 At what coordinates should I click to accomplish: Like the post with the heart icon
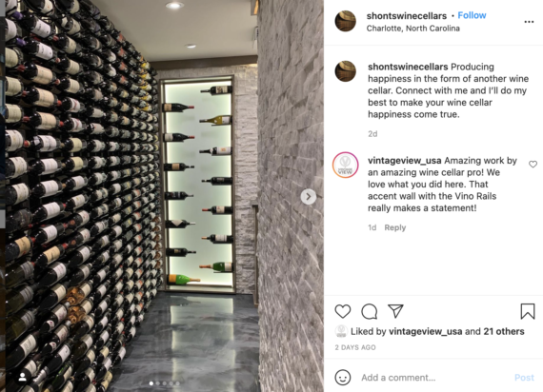[x=343, y=311]
